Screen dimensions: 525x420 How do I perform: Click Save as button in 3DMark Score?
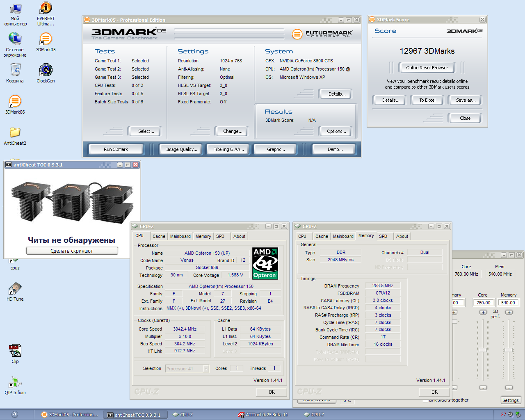coord(466,100)
